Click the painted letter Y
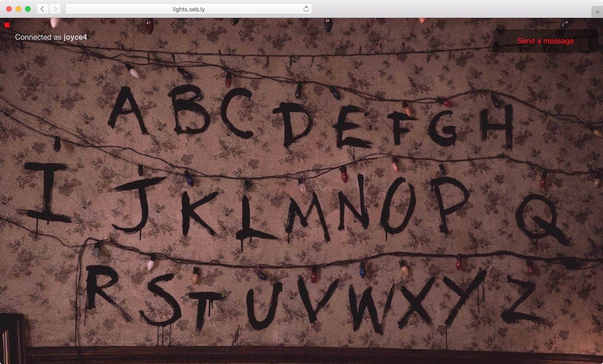 [464, 297]
